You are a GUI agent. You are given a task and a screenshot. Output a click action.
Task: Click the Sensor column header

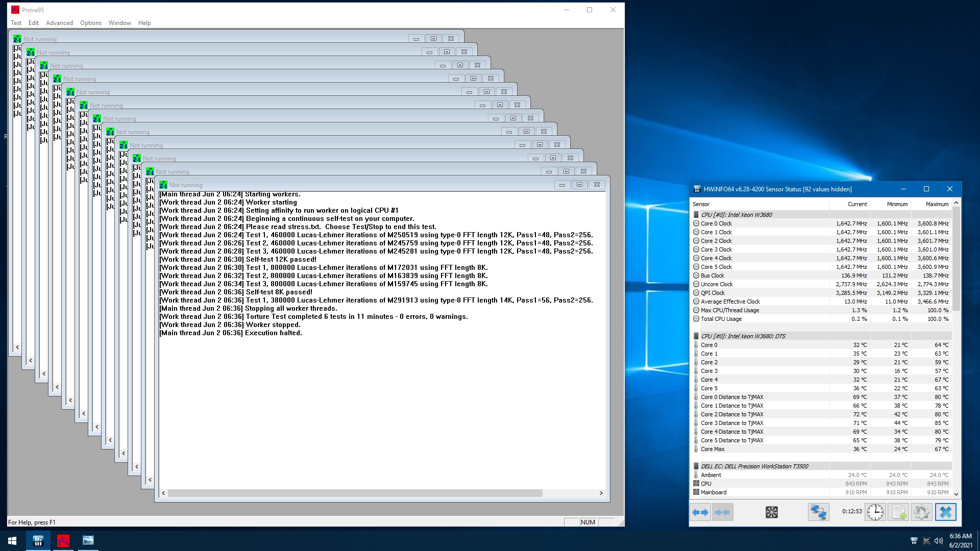[760, 204]
